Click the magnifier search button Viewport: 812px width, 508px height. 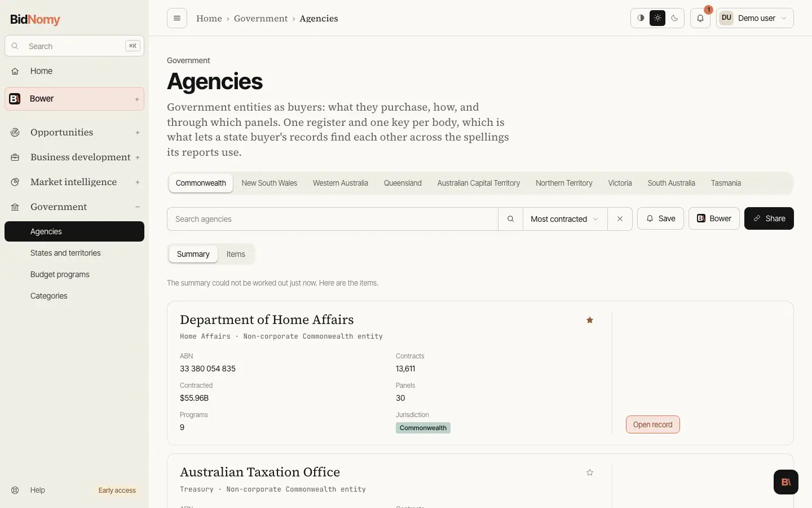[x=511, y=219]
